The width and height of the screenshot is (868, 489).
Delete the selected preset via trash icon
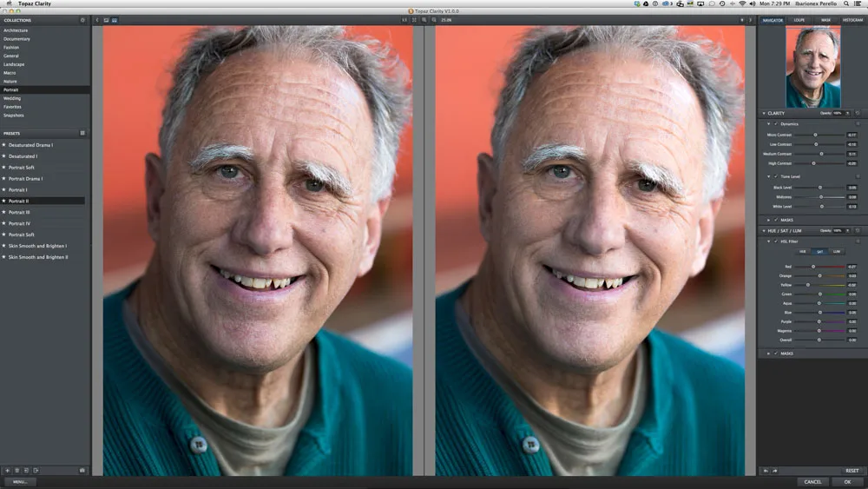pos(16,470)
